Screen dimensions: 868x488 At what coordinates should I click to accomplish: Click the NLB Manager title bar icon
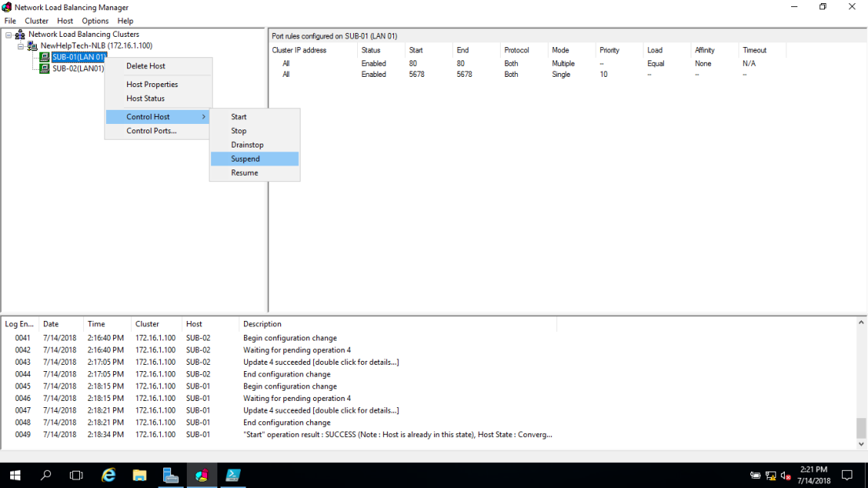(6, 7)
